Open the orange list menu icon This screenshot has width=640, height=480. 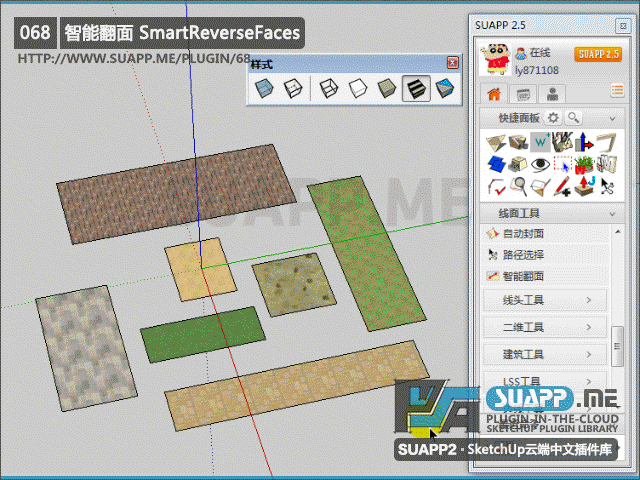click(617, 90)
